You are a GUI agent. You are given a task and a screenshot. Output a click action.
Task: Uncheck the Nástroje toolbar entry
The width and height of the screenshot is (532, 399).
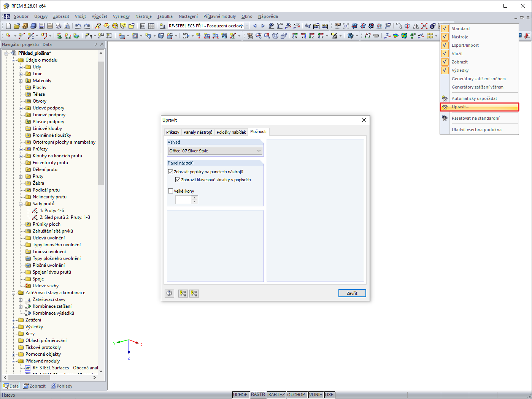point(445,37)
